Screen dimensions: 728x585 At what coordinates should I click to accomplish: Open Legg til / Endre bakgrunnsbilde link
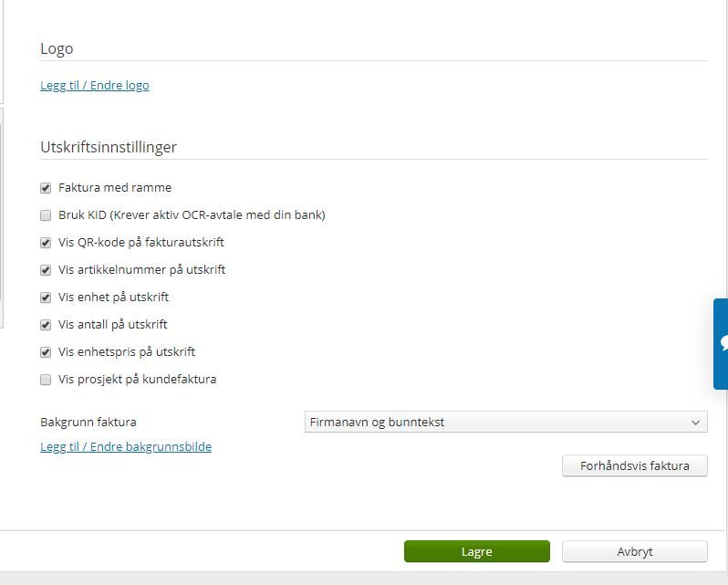(126, 447)
